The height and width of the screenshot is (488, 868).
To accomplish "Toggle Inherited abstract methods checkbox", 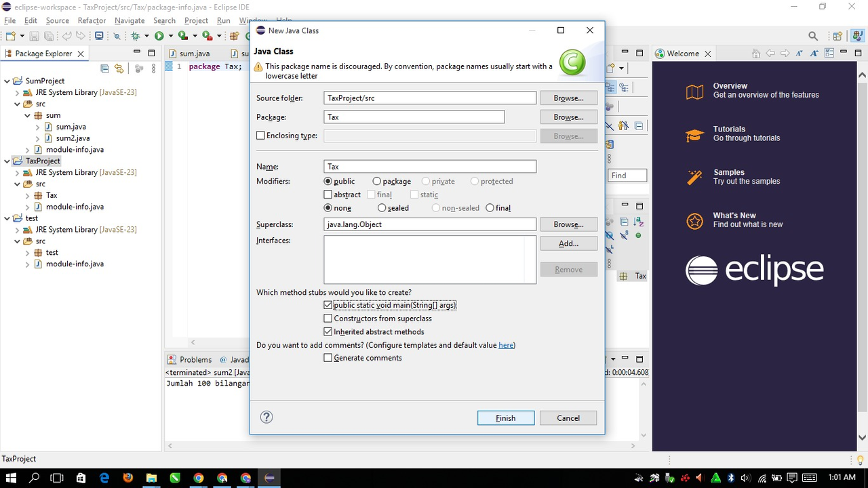I will click(x=328, y=332).
